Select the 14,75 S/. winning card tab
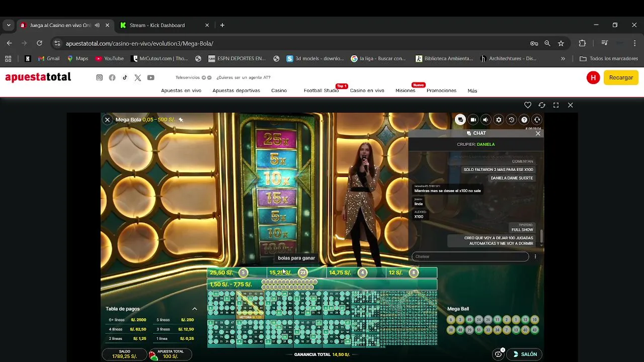This screenshot has width=644, height=362. pyautogui.click(x=356, y=273)
